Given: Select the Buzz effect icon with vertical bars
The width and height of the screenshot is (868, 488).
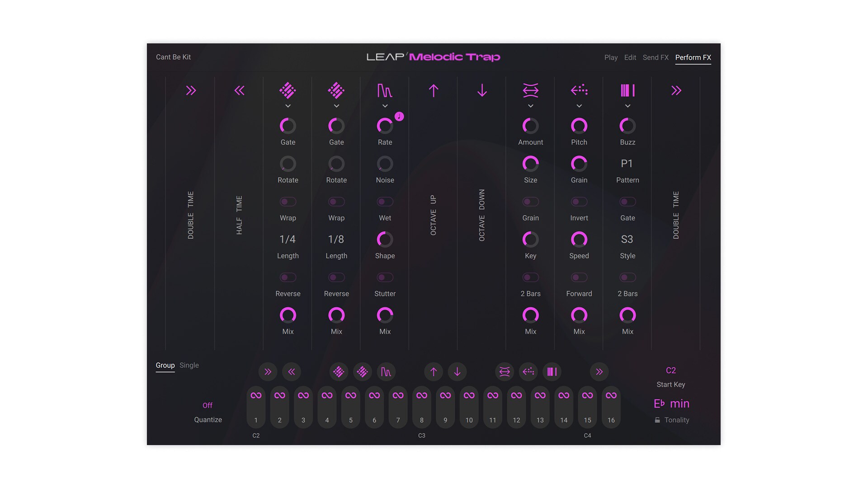Looking at the screenshot, I should pyautogui.click(x=627, y=90).
